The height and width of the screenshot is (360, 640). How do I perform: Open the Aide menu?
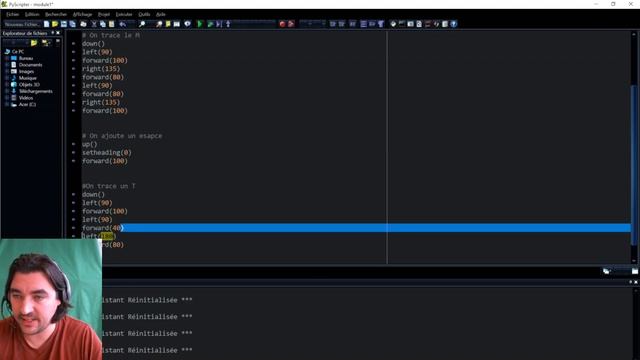[161, 14]
